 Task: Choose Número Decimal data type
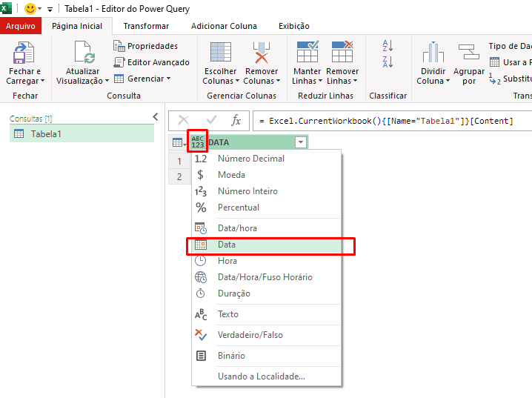click(x=266, y=159)
